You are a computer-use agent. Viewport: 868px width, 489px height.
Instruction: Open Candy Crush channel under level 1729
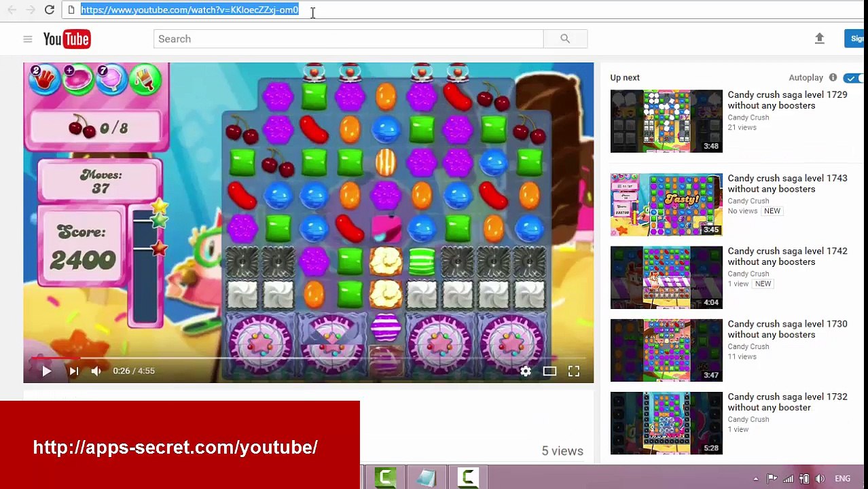coord(748,117)
